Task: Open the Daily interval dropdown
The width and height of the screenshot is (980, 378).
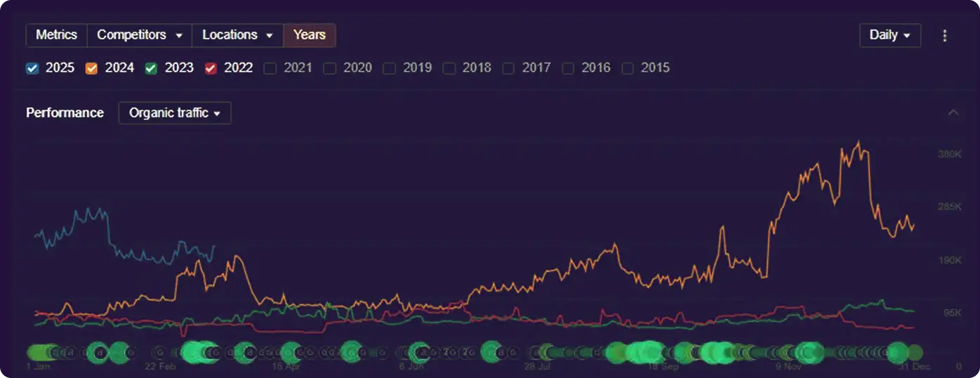Action: pos(889,35)
